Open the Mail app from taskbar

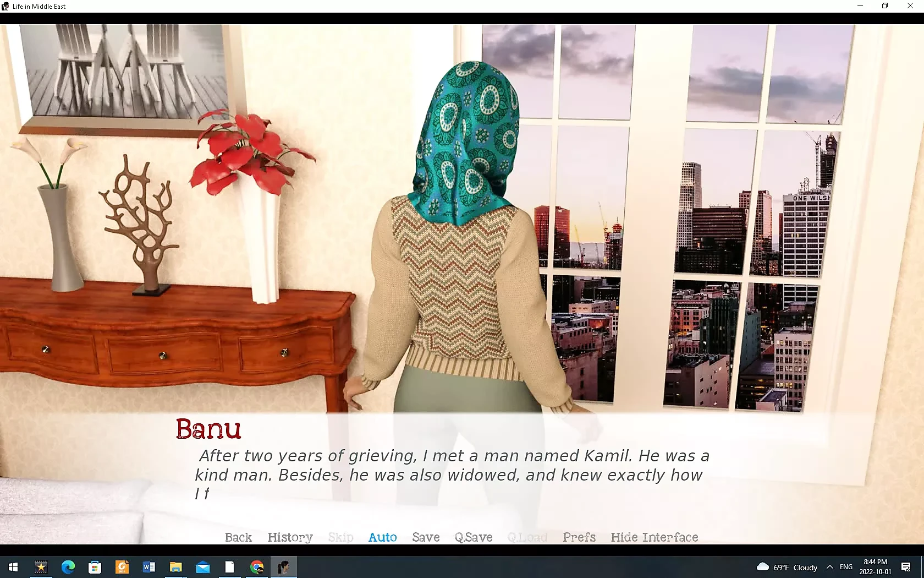click(202, 567)
